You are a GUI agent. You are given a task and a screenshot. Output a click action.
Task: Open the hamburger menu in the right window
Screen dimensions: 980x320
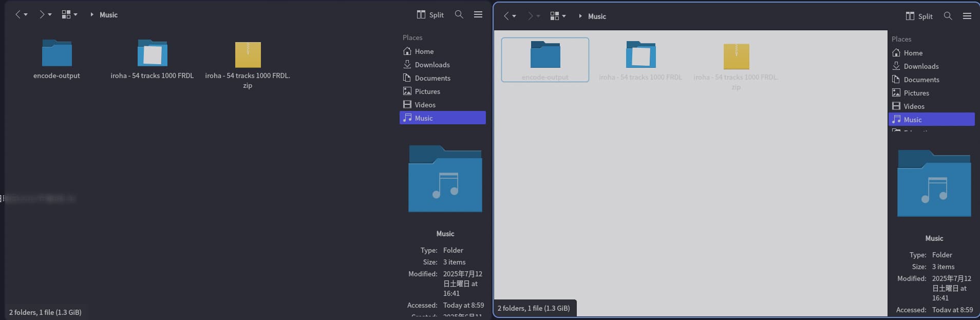[x=967, y=16]
